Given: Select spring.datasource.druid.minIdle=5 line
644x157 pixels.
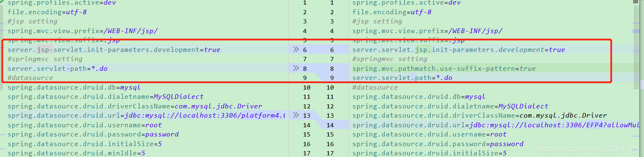Looking at the screenshot, I should coord(76,153).
